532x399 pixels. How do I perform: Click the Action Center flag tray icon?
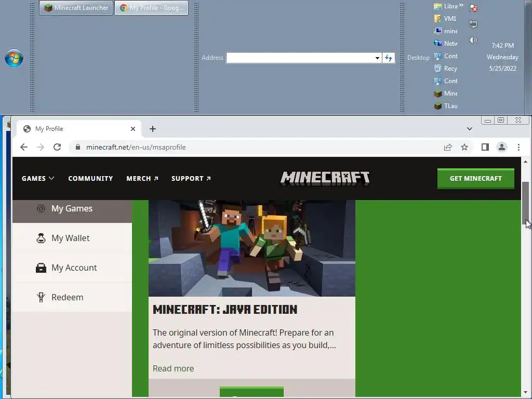click(x=473, y=8)
